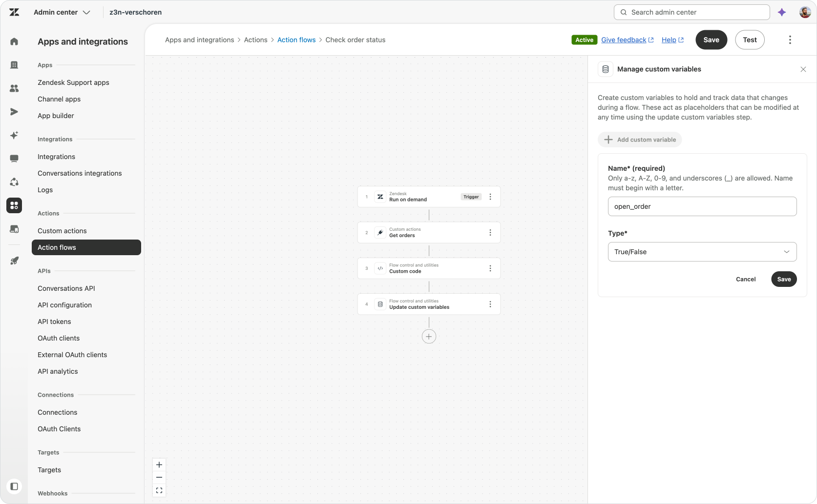817x504 pixels.
Task: Save the custom variable
Action: point(784,279)
